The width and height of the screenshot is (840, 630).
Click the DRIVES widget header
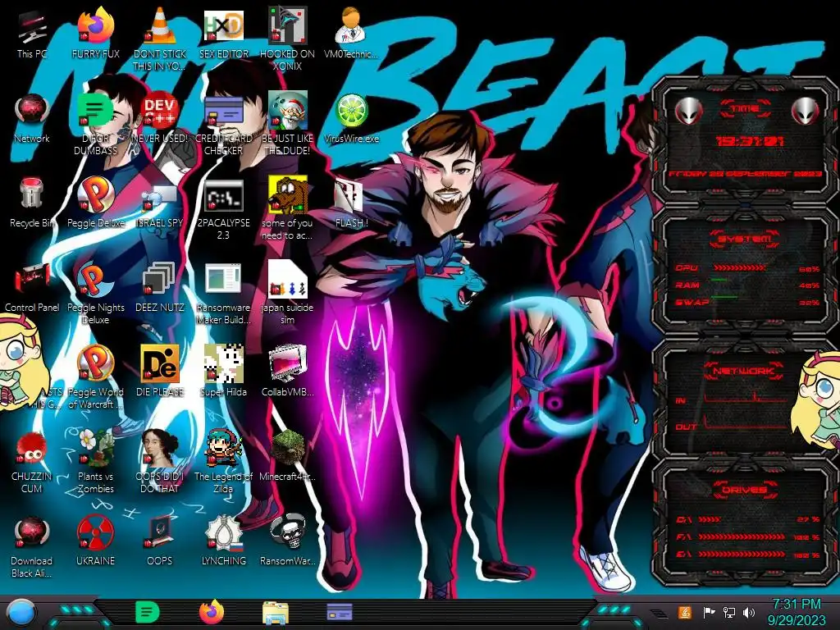(745, 490)
